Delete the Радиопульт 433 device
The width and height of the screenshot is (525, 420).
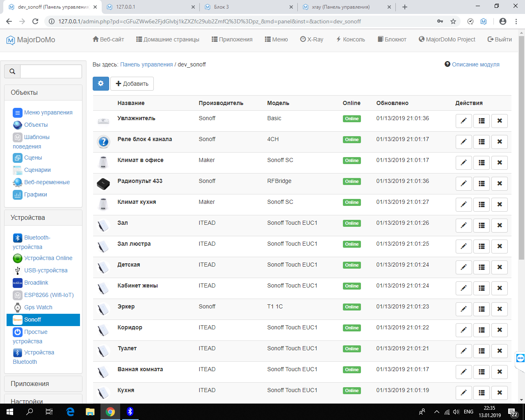[x=499, y=184]
